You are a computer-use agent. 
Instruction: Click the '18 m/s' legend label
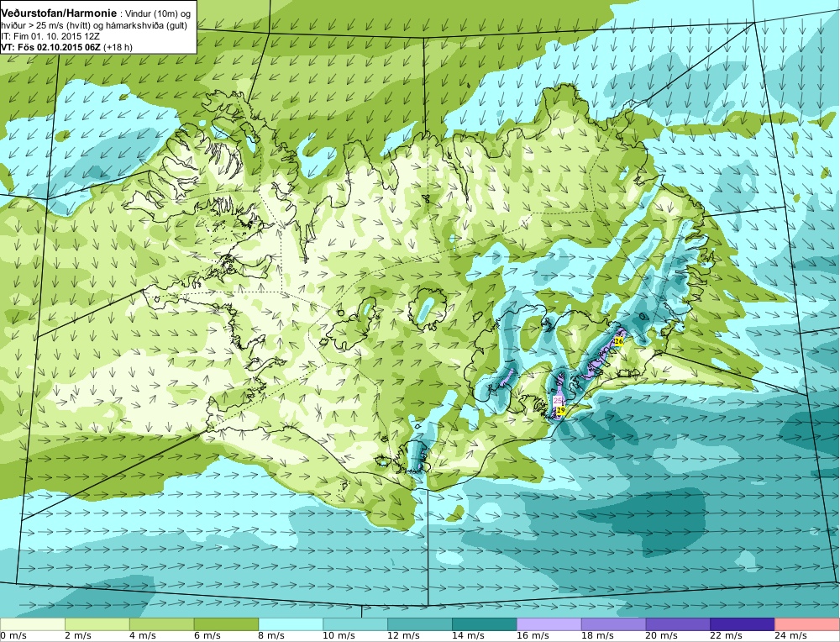[597, 636]
